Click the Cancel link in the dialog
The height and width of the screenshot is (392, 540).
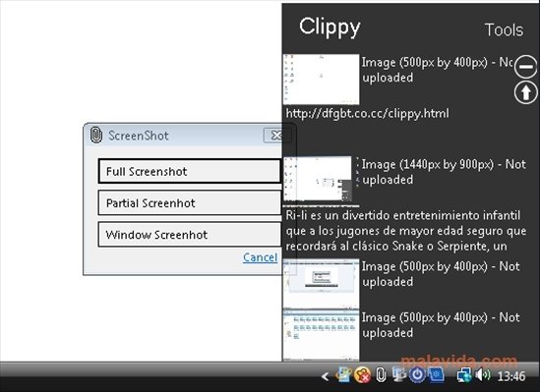coord(260,257)
